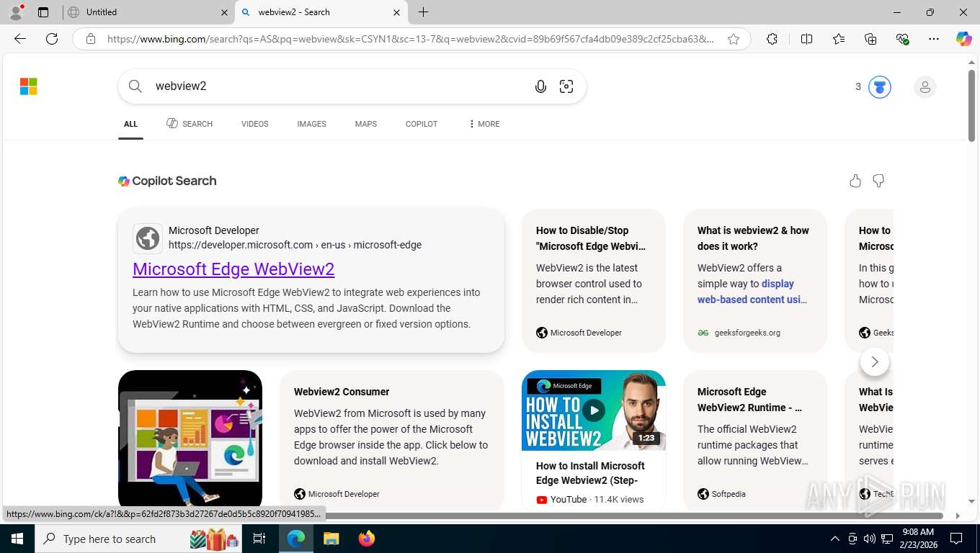
Task: Open the Windows Start menu
Action: pyautogui.click(x=17, y=539)
